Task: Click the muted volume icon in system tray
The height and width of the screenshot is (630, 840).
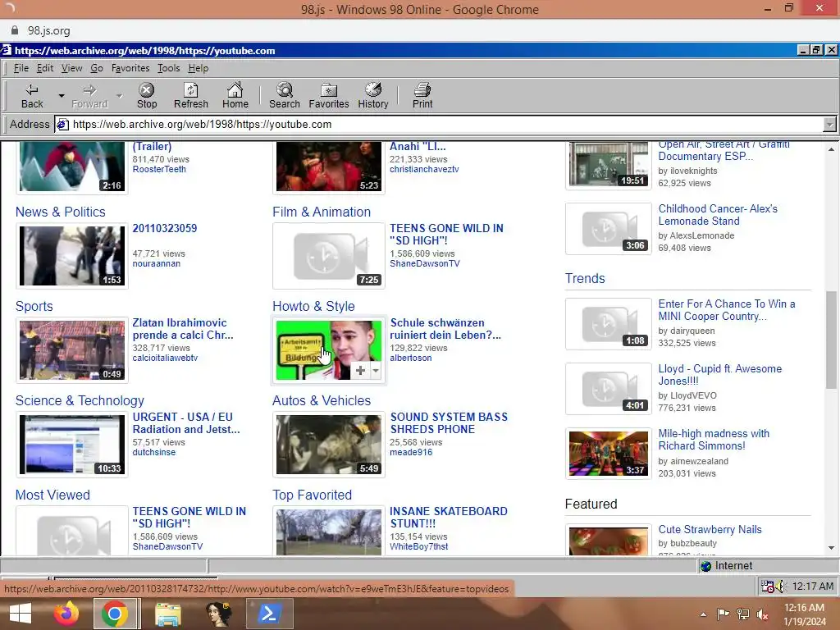Action: point(762,614)
